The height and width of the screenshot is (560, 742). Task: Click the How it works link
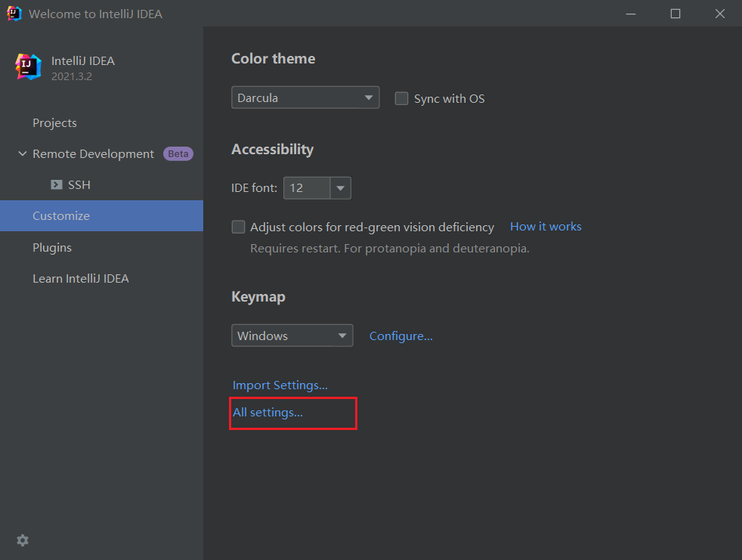click(546, 227)
